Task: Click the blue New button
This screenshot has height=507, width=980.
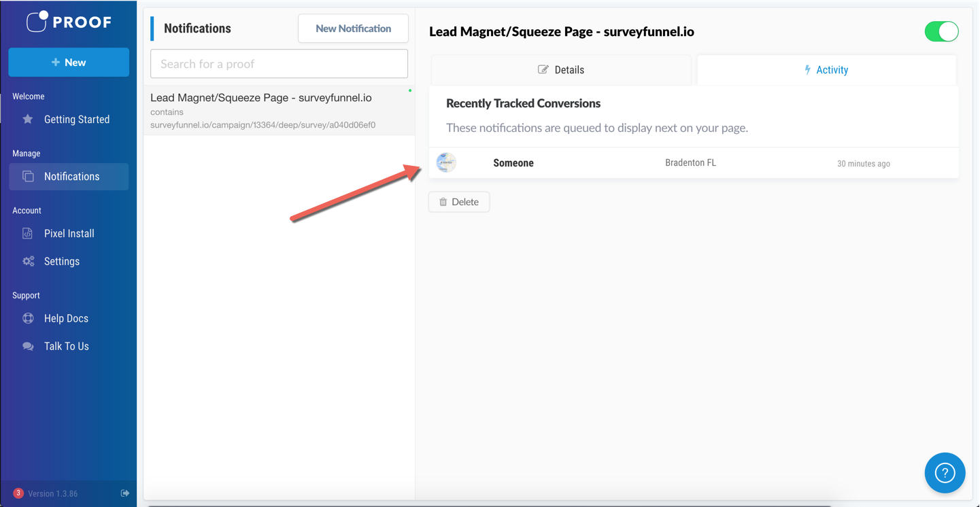Action: 69,63
